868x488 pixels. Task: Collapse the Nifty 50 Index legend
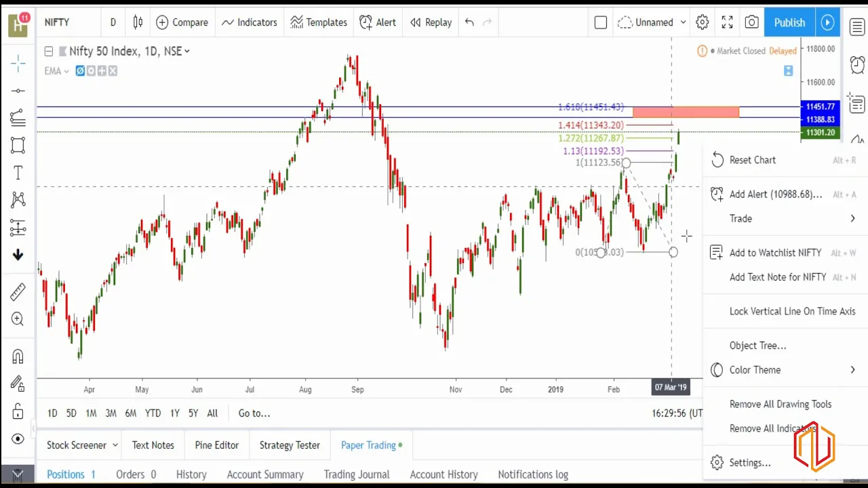(49, 52)
